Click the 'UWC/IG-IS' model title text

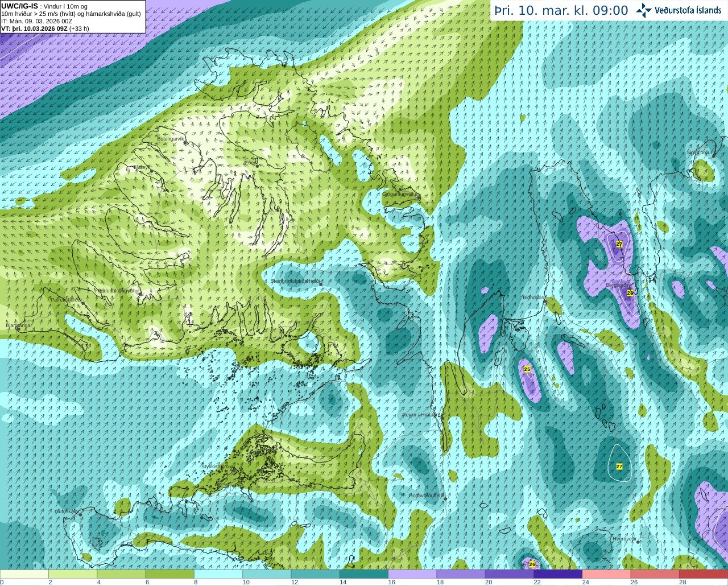click(x=19, y=6)
